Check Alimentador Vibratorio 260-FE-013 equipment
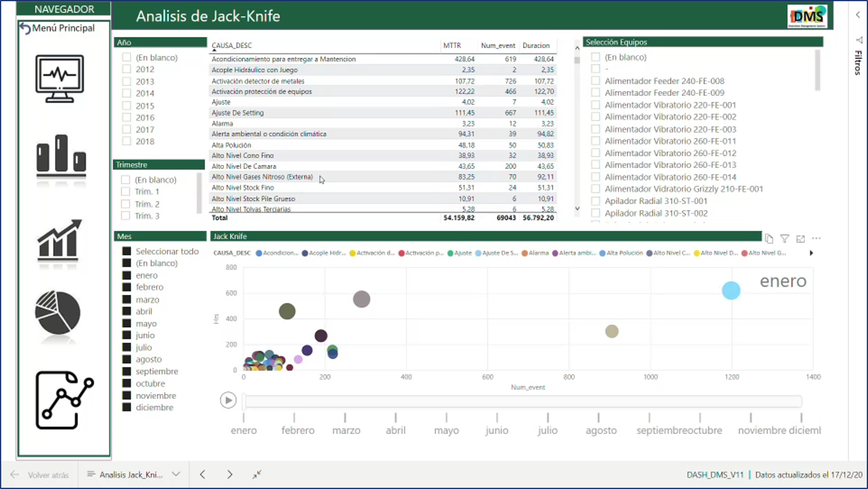Screen dimensions: 868x489 click(596, 165)
